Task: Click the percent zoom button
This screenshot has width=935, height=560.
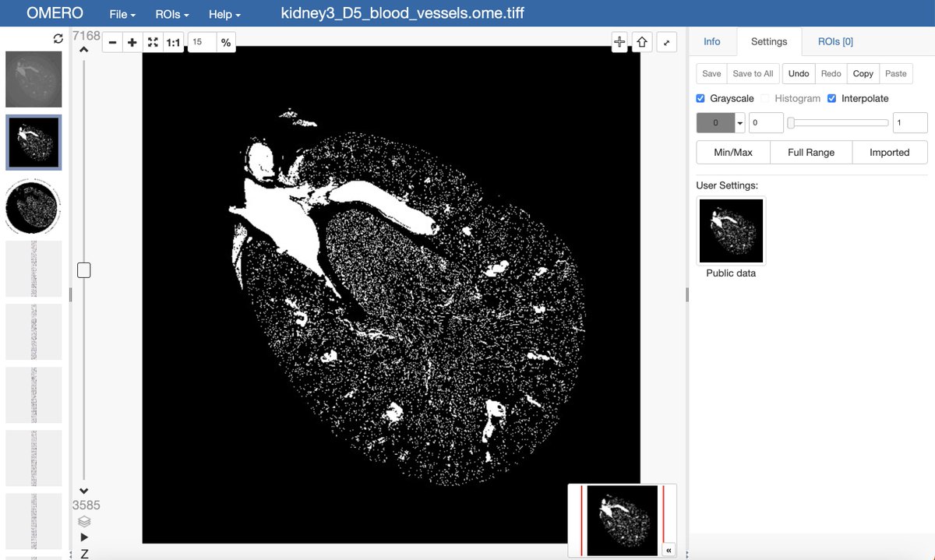Action: click(x=226, y=42)
